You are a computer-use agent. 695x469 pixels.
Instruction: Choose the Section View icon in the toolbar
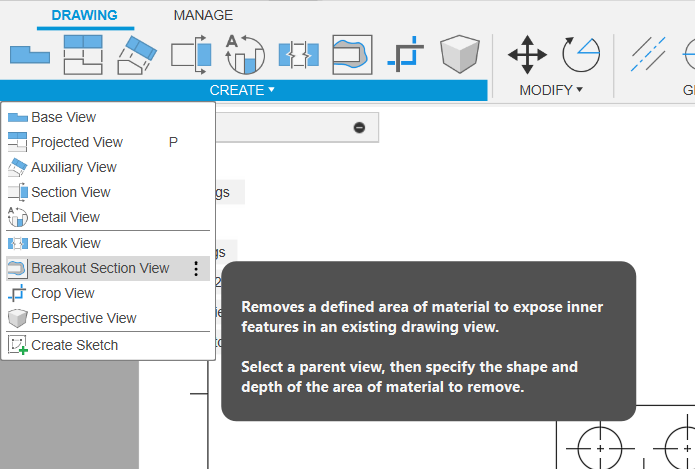tap(190, 55)
